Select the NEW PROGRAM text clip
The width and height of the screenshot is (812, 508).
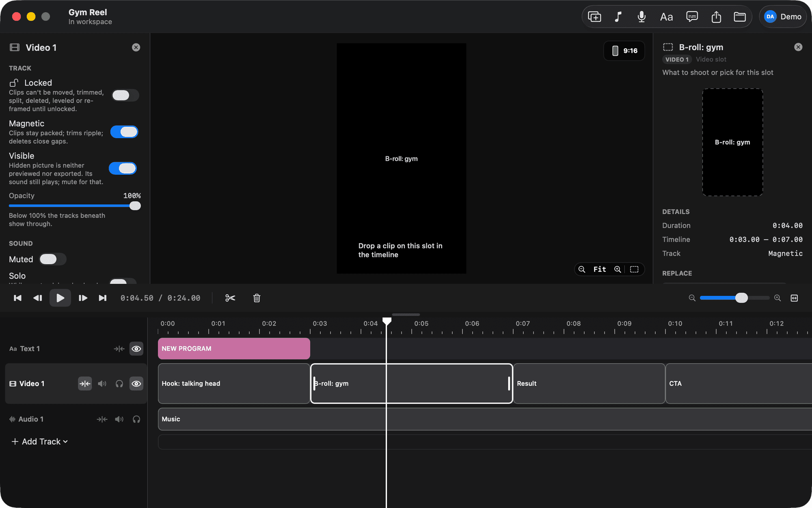pyautogui.click(x=234, y=349)
